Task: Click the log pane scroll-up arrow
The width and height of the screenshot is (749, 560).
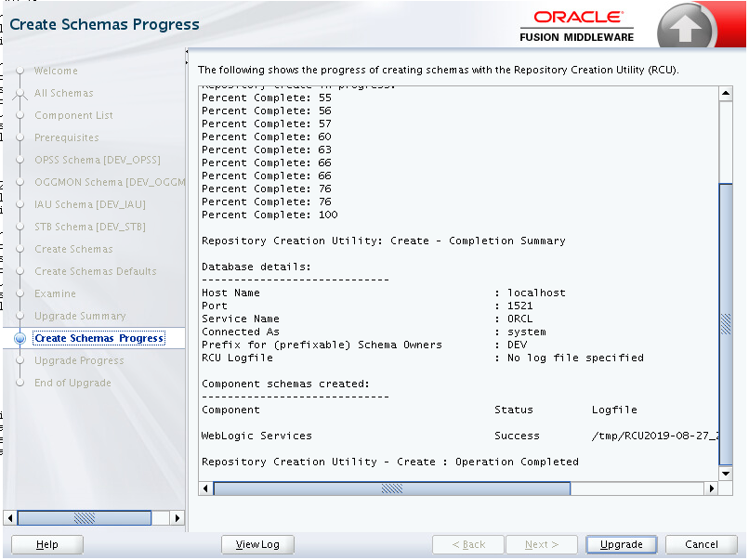Action: (726, 93)
